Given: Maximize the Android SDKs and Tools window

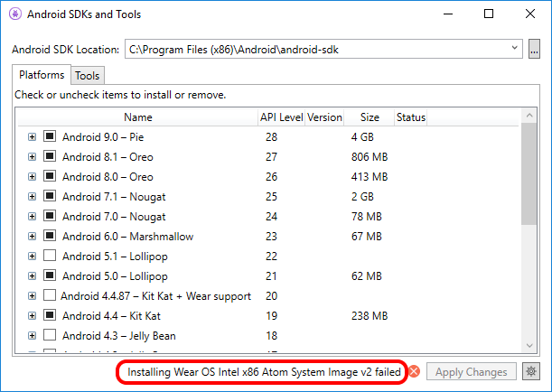Looking at the screenshot, I should [488, 14].
